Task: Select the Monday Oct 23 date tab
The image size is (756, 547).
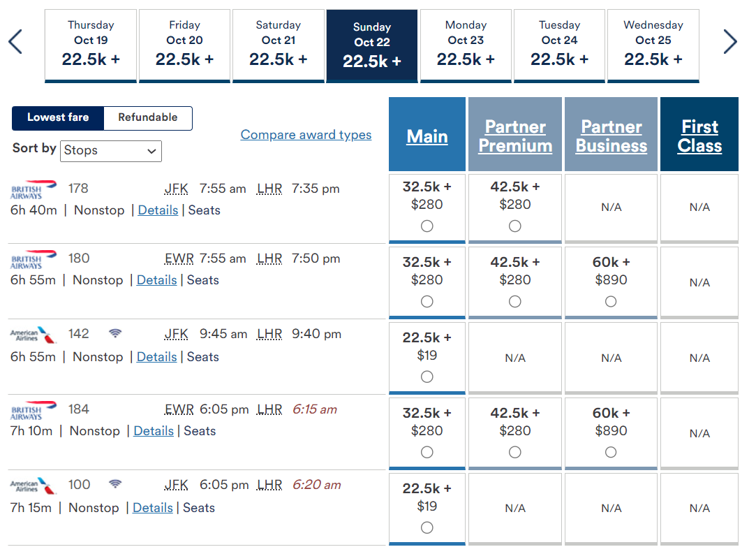Action: (466, 45)
